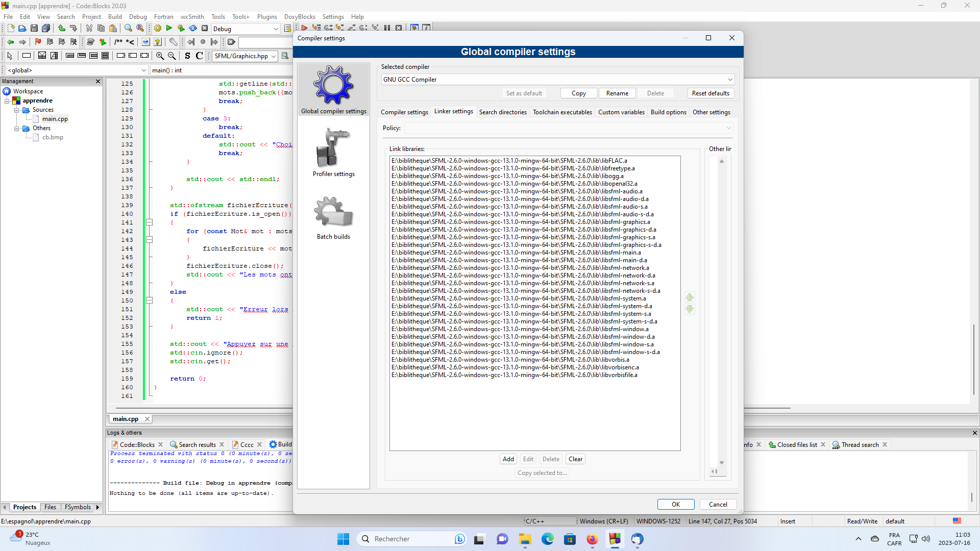Click Add under Link libraries

(x=508, y=459)
